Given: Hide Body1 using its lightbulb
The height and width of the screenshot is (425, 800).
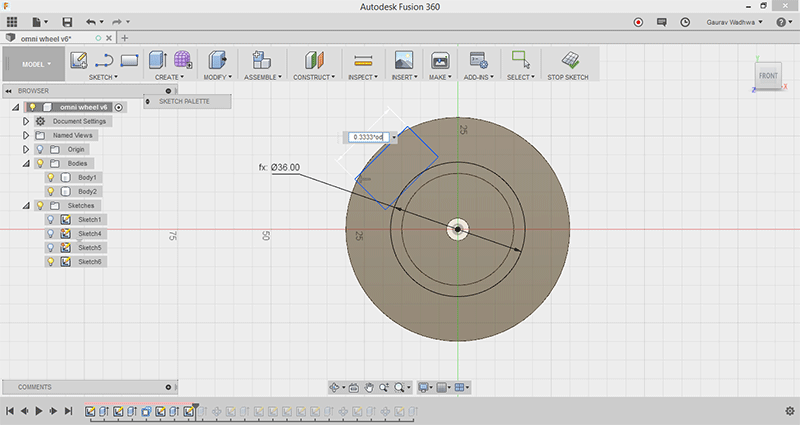Looking at the screenshot, I should click(50, 177).
